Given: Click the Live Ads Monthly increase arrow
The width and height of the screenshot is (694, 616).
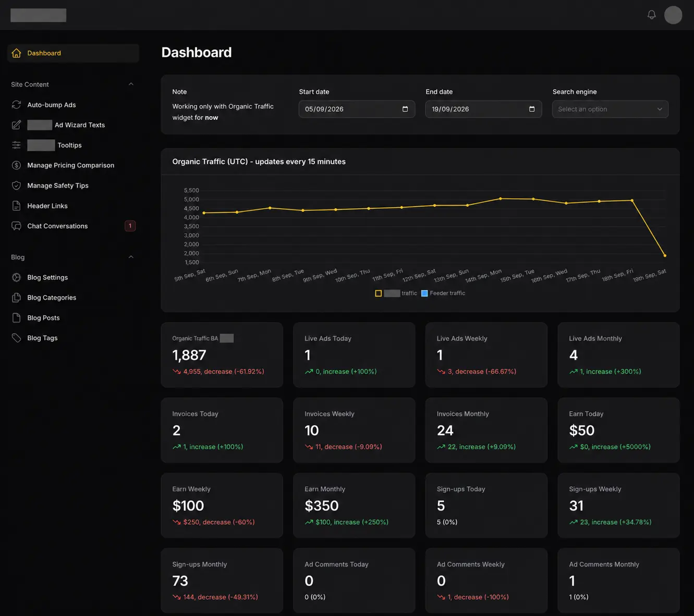Looking at the screenshot, I should point(573,372).
